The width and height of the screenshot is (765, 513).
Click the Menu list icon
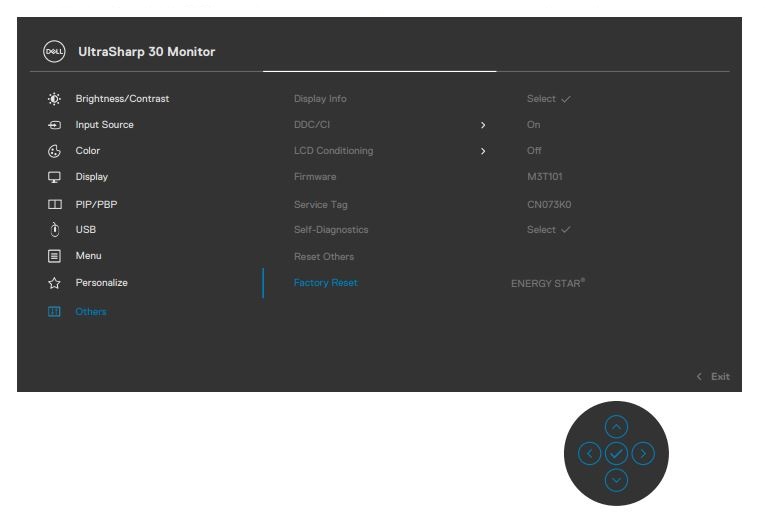(54, 256)
